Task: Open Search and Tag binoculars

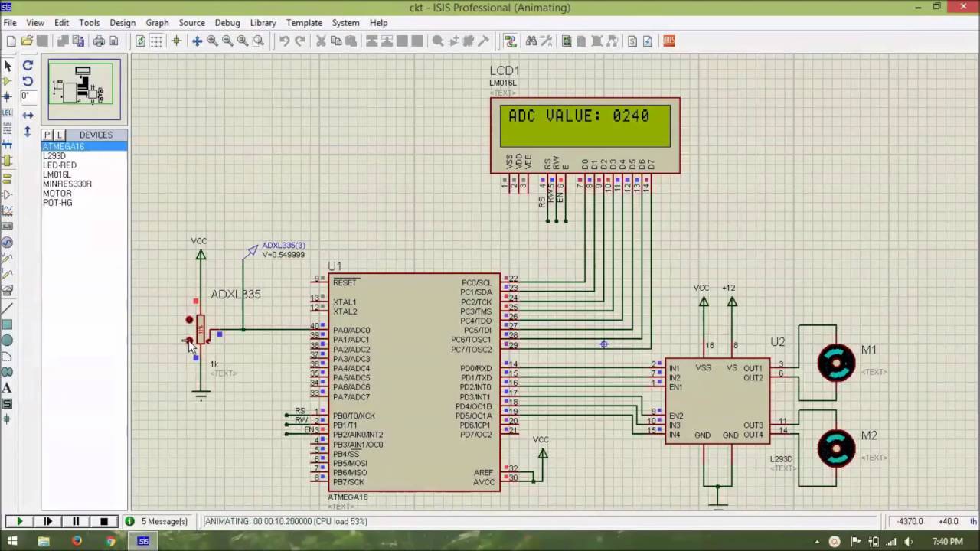Action: pos(531,41)
